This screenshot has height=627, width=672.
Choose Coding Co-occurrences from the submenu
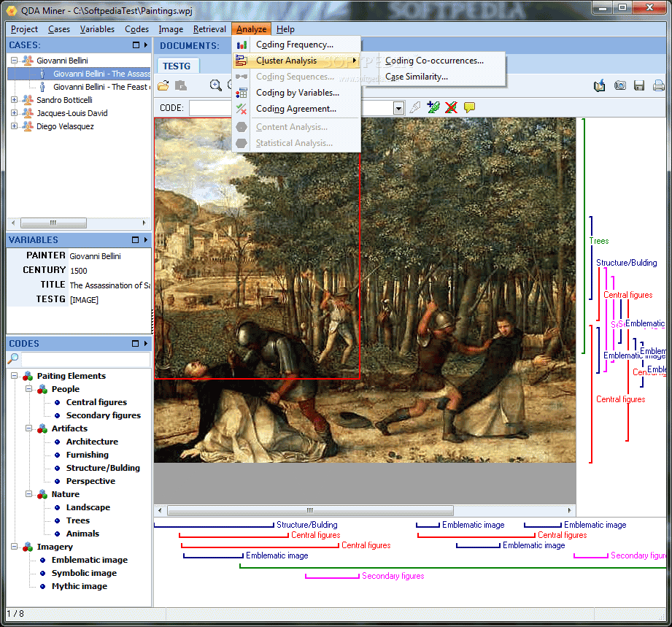click(436, 61)
